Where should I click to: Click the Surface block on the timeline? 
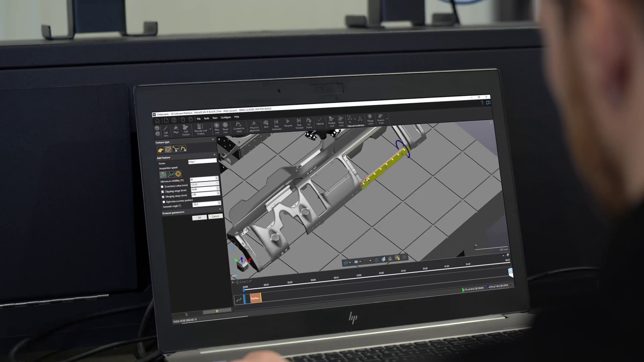click(x=255, y=298)
